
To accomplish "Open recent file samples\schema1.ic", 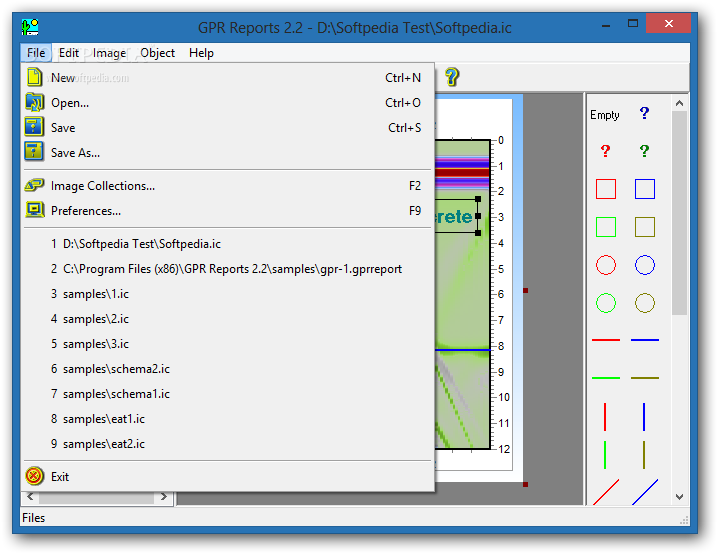I will 228,394.
